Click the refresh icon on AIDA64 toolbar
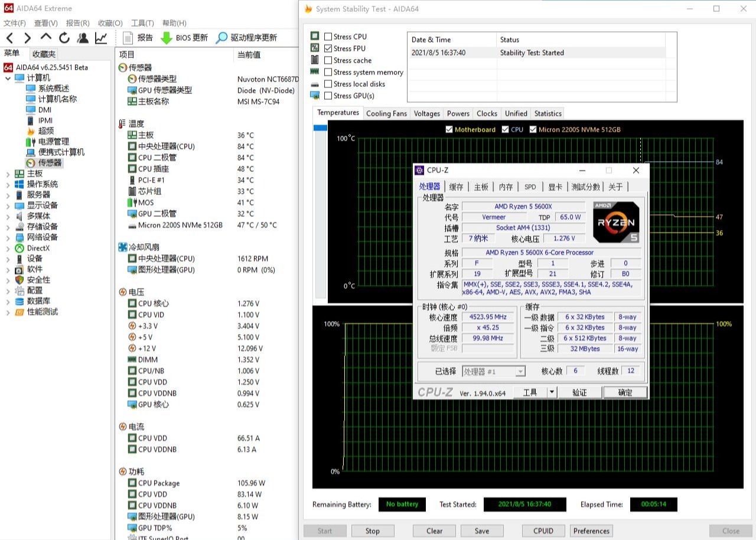 (64, 37)
